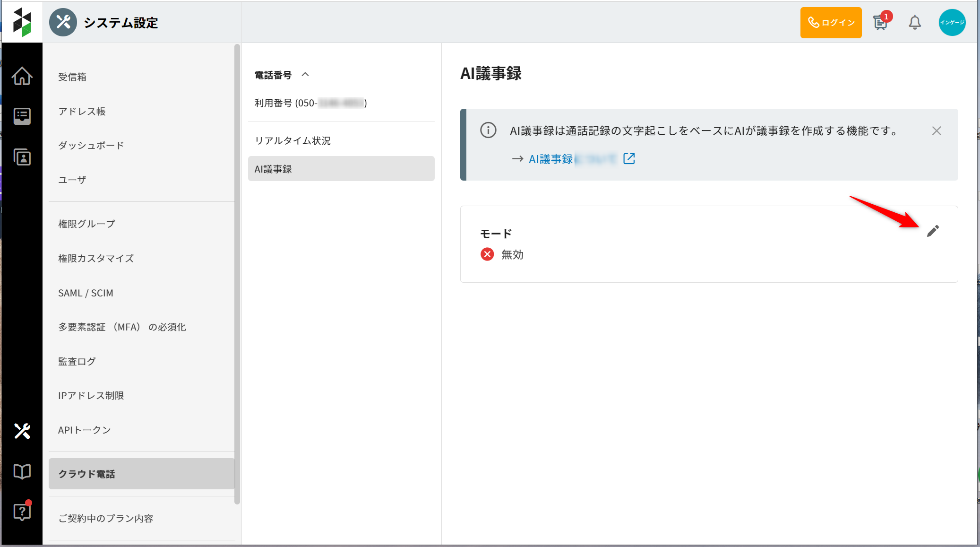Open the home icon in left rail
The image size is (980, 547).
[22, 76]
